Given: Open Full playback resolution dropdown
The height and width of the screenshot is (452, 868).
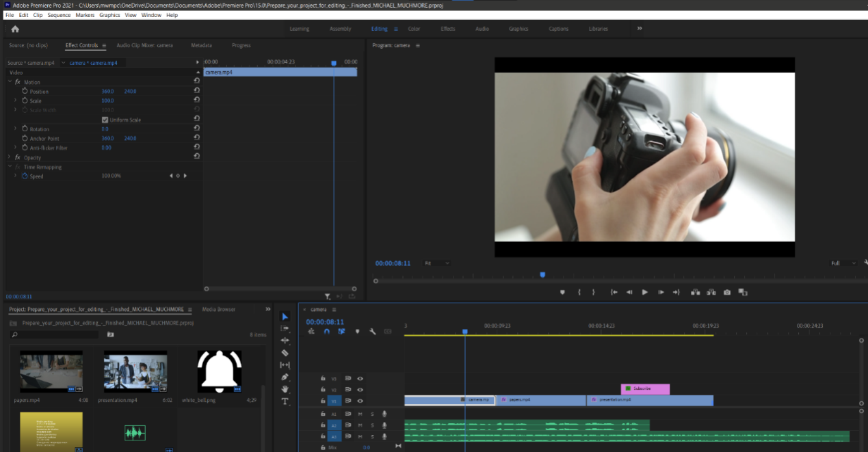Looking at the screenshot, I should [843, 263].
